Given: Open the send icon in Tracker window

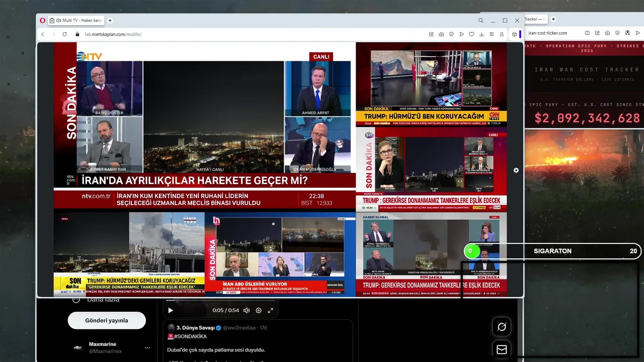Looking at the screenshot, I should point(638,33).
